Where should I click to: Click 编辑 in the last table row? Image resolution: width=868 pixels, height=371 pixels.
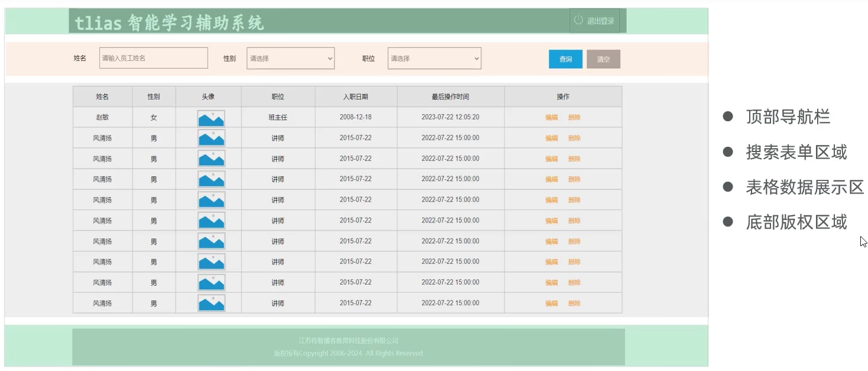551,304
